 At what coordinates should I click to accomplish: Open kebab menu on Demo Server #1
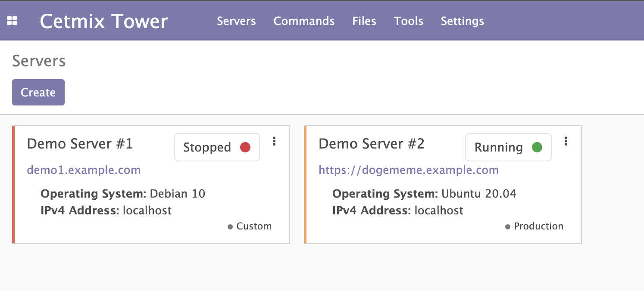coord(274,142)
